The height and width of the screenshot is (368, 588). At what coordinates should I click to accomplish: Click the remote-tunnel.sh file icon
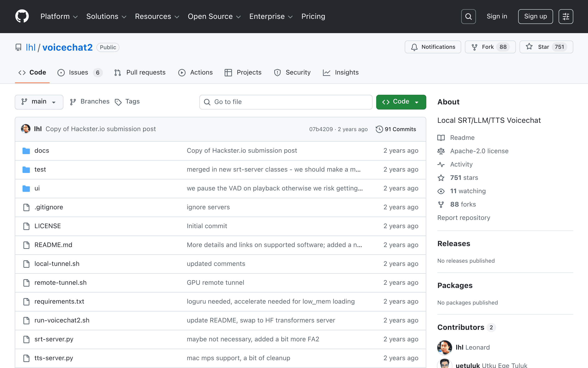coord(26,283)
